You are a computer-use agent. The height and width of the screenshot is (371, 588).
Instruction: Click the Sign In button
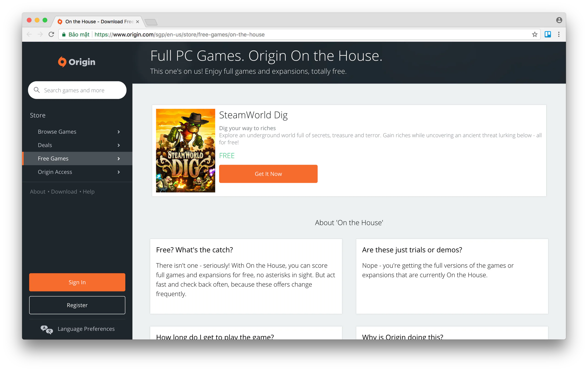point(77,282)
